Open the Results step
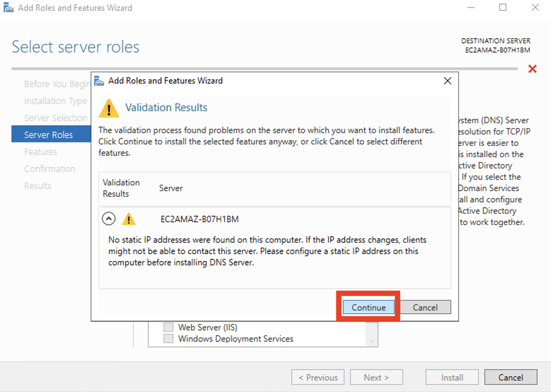 [x=38, y=186]
